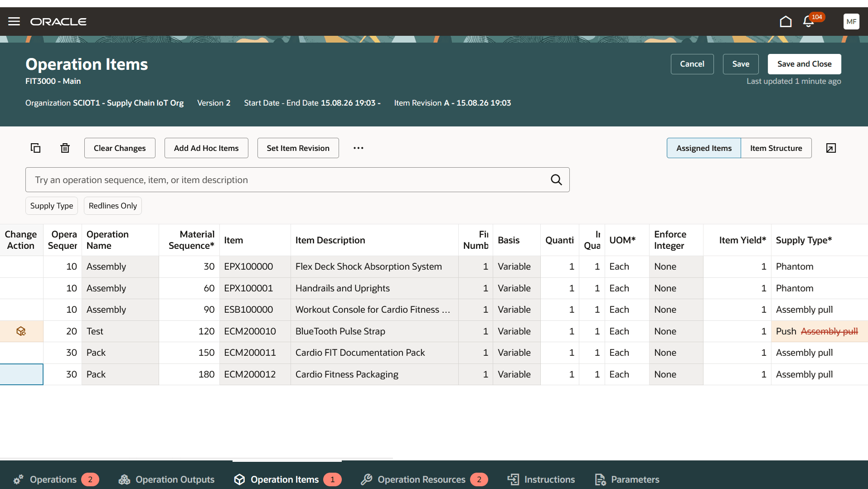The image size is (868, 489).
Task: Click the change action icon on row ECM200010
Action: (x=21, y=331)
